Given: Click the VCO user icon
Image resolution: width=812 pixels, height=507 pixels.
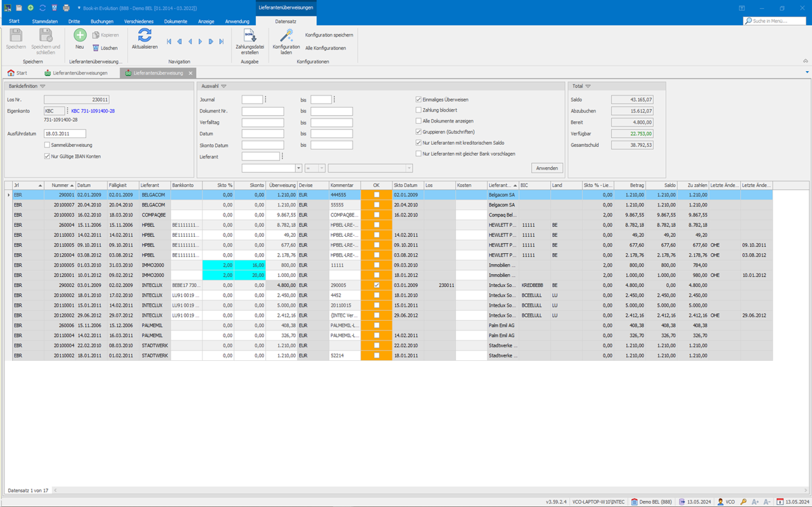Looking at the screenshot, I should coord(721,502).
